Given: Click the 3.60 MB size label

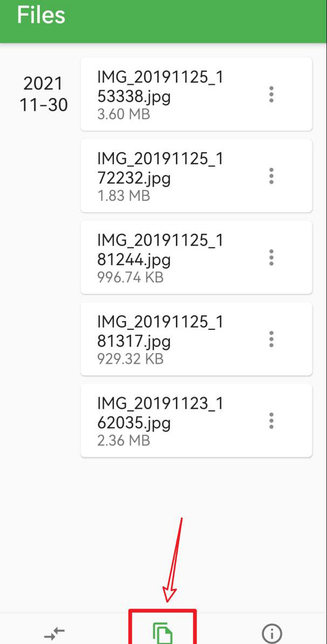Looking at the screenshot, I should click(x=124, y=114).
